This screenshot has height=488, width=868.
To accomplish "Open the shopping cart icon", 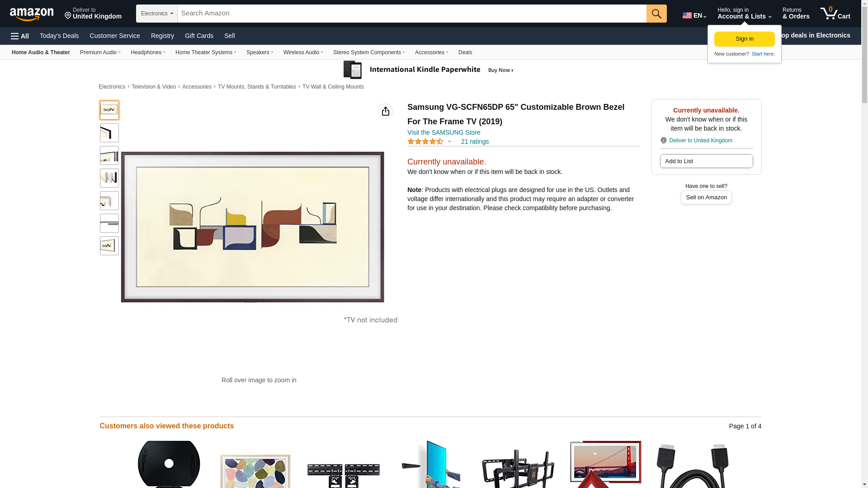I will [x=835, y=14].
